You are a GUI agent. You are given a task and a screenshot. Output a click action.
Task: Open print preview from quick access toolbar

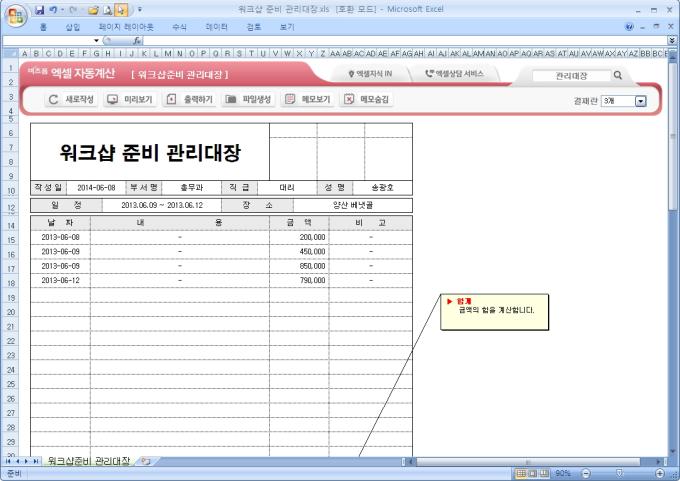[108, 10]
